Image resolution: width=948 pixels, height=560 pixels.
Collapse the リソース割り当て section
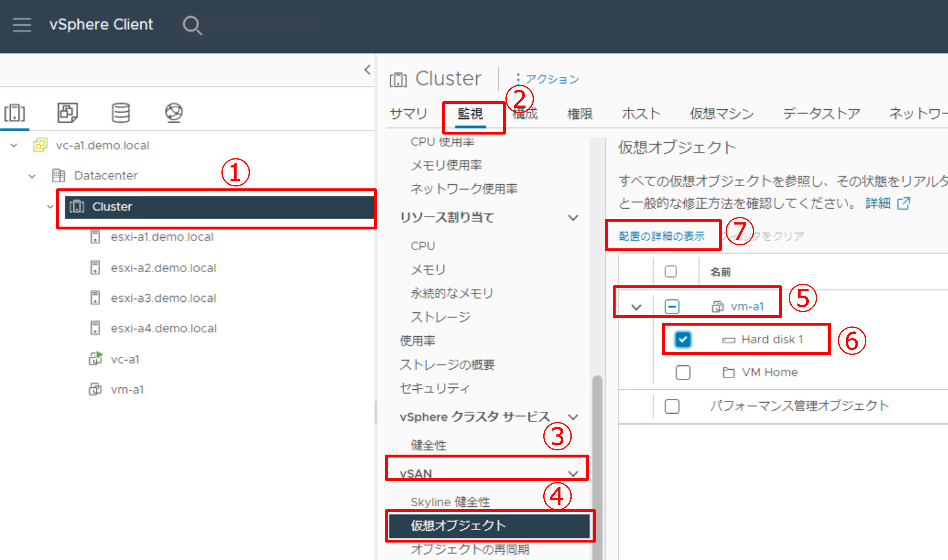(573, 218)
